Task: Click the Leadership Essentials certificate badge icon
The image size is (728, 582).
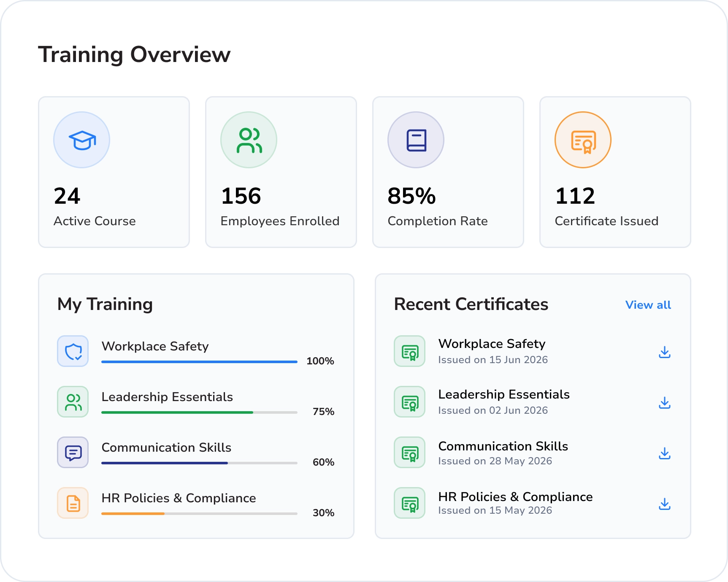Action: pyautogui.click(x=410, y=402)
